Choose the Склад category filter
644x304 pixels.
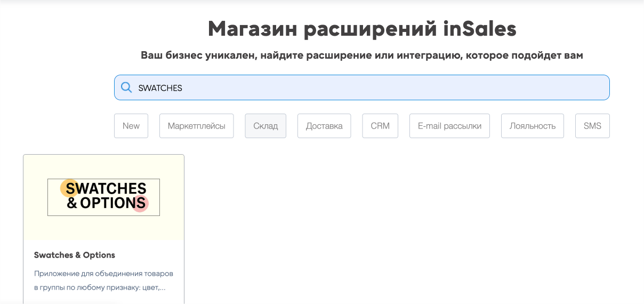[x=265, y=126]
